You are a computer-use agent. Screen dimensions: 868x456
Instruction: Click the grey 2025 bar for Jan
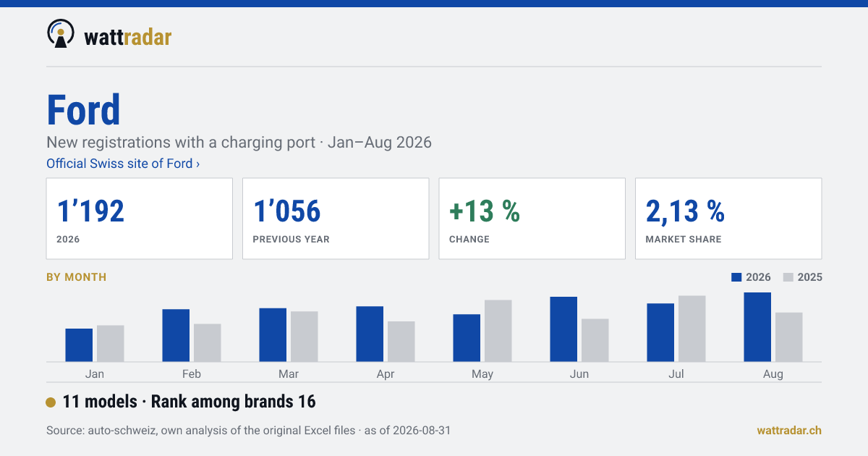(x=111, y=344)
